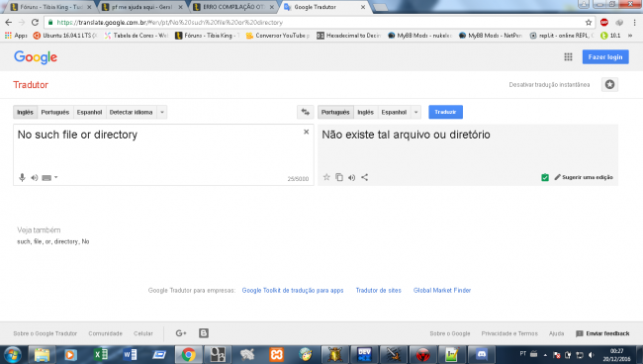Open Windows Start button
The height and width of the screenshot is (364, 643).
pos(12,354)
